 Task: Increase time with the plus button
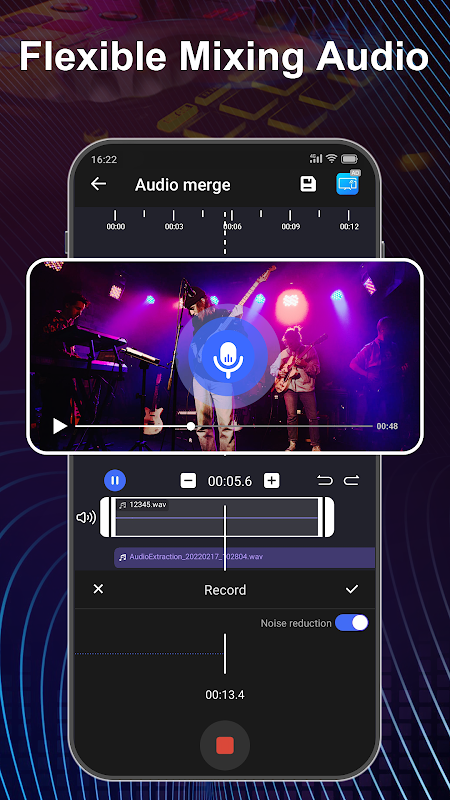(271, 481)
